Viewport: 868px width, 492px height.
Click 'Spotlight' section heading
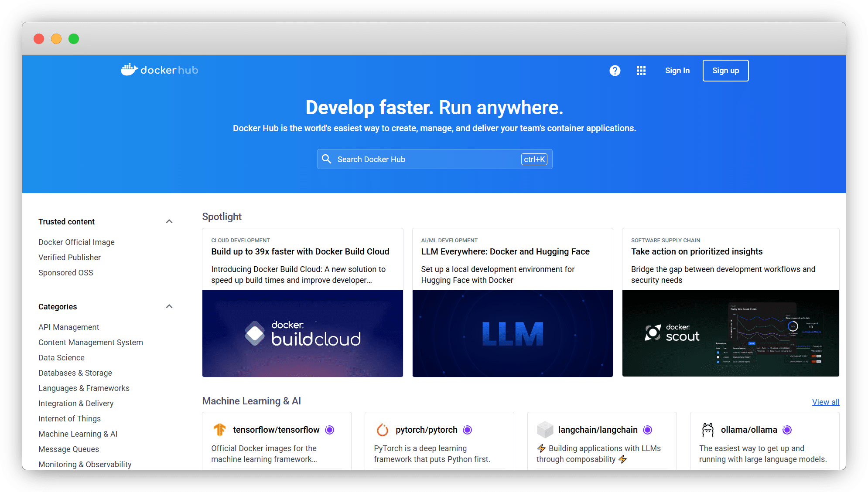222,217
